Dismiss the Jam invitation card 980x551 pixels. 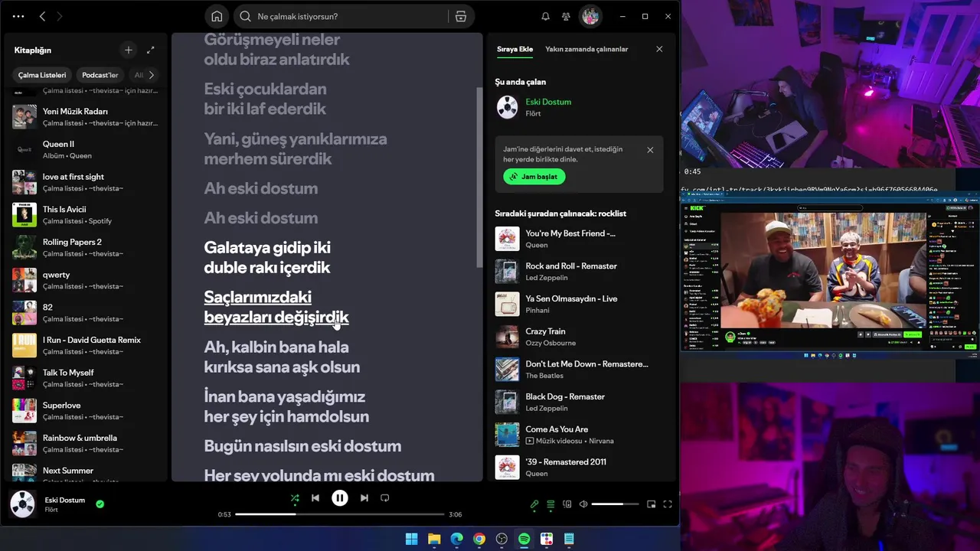pos(650,150)
